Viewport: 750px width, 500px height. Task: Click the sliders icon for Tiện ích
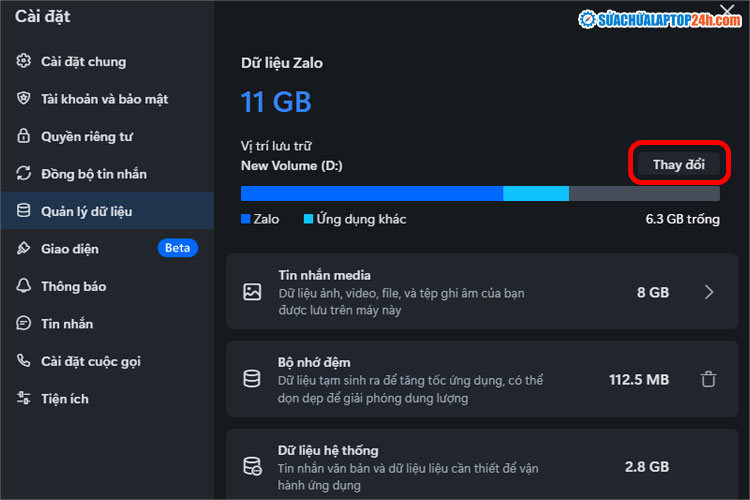[x=24, y=399]
